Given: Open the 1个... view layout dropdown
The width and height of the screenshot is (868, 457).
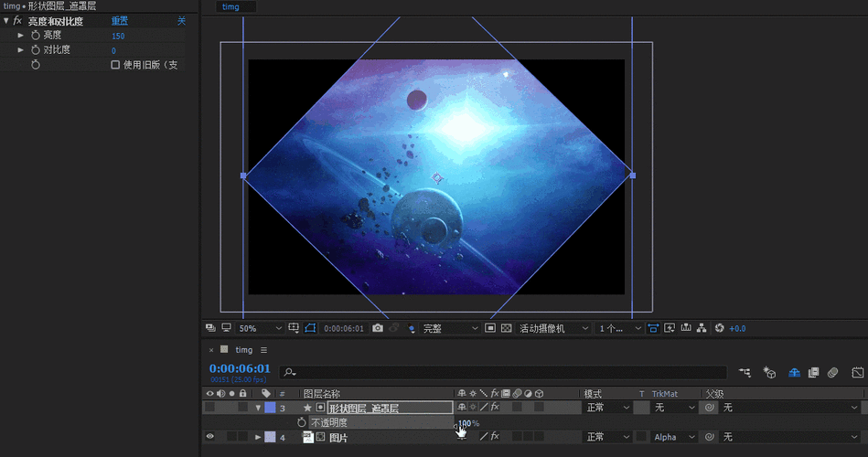Looking at the screenshot, I should tap(619, 329).
